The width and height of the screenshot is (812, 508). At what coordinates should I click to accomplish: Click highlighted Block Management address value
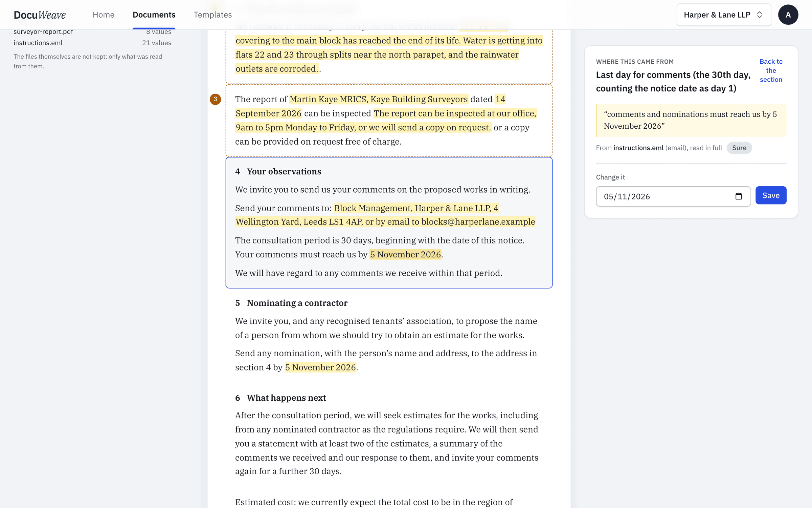(385, 215)
